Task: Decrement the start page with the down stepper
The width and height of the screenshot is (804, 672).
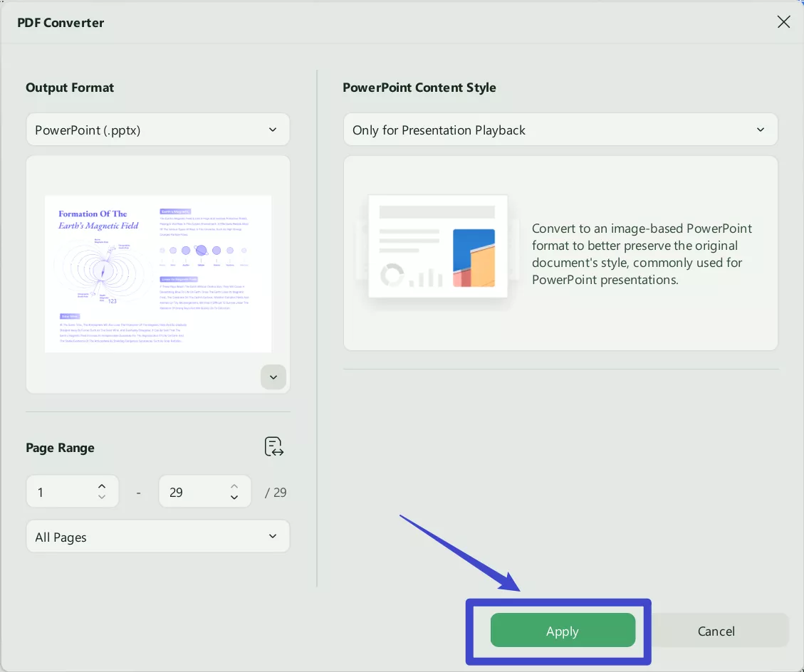Action: point(101,497)
